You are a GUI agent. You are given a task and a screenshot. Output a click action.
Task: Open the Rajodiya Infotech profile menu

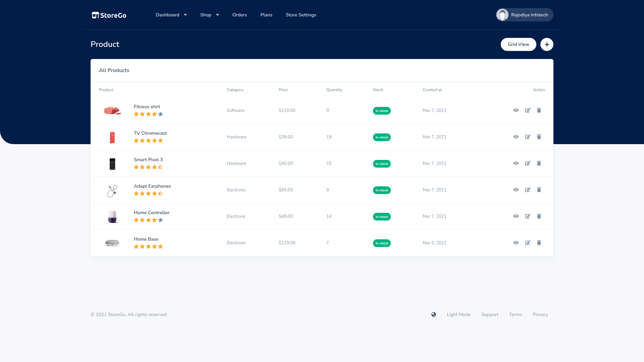click(525, 15)
